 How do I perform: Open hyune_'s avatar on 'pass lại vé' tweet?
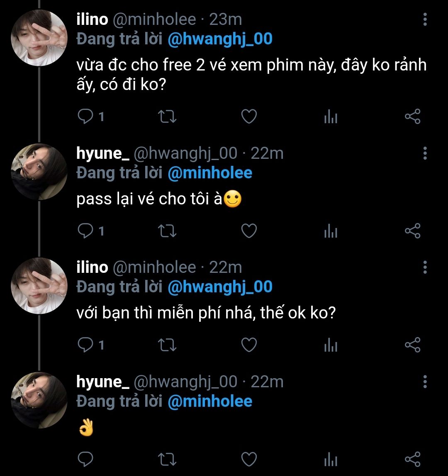(x=39, y=172)
